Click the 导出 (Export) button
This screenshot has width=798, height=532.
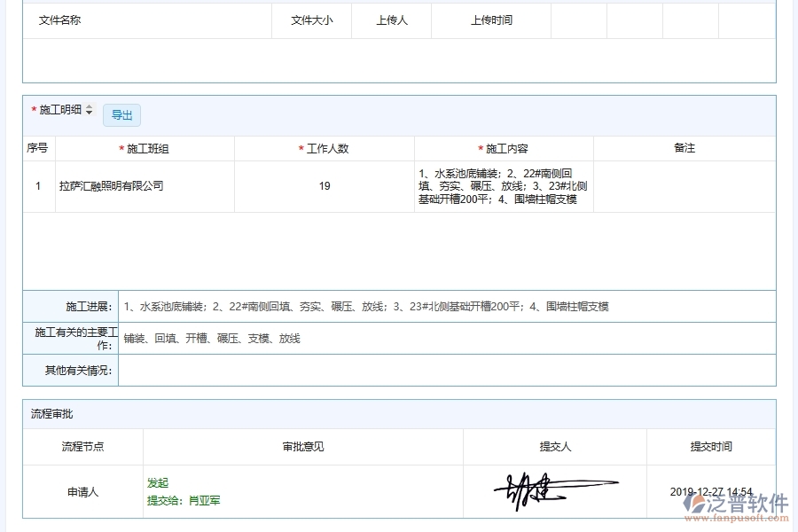[121, 115]
